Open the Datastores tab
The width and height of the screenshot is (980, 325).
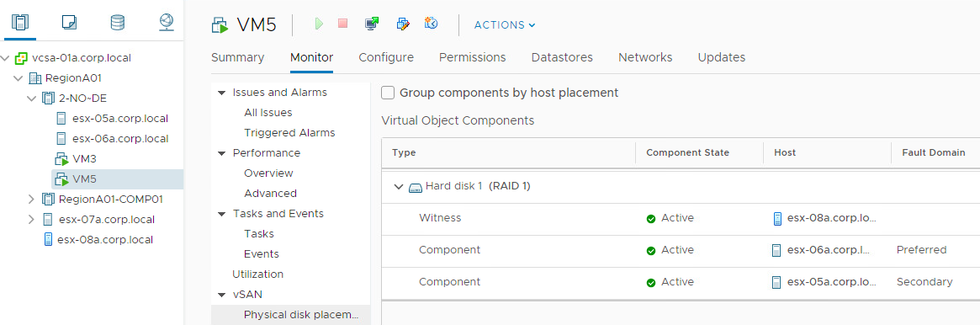tap(562, 57)
